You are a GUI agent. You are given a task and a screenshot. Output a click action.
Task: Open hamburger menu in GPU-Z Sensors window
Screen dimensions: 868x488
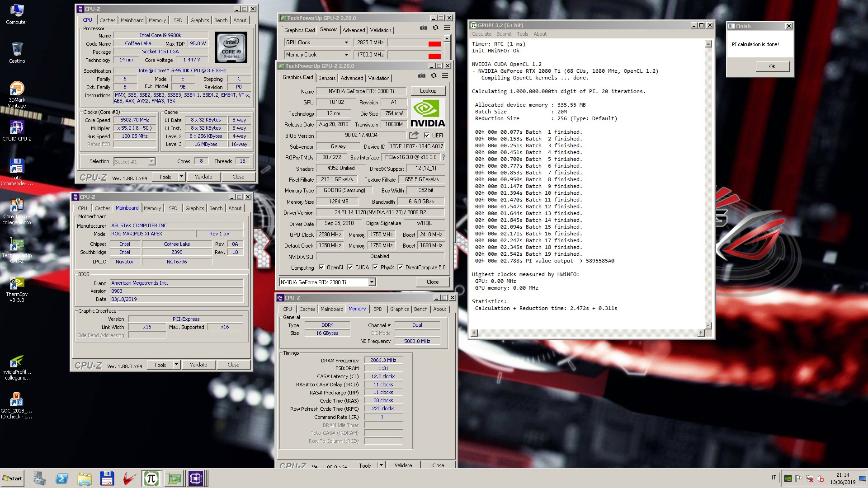point(447,28)
